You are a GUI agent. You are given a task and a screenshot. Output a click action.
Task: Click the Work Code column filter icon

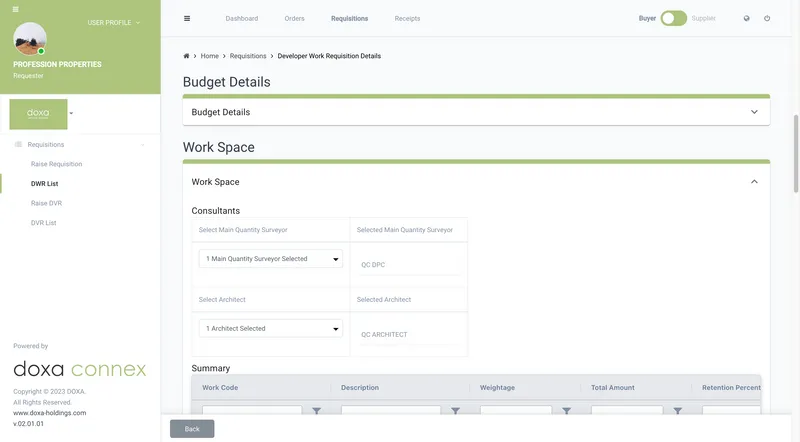(317, 411)
